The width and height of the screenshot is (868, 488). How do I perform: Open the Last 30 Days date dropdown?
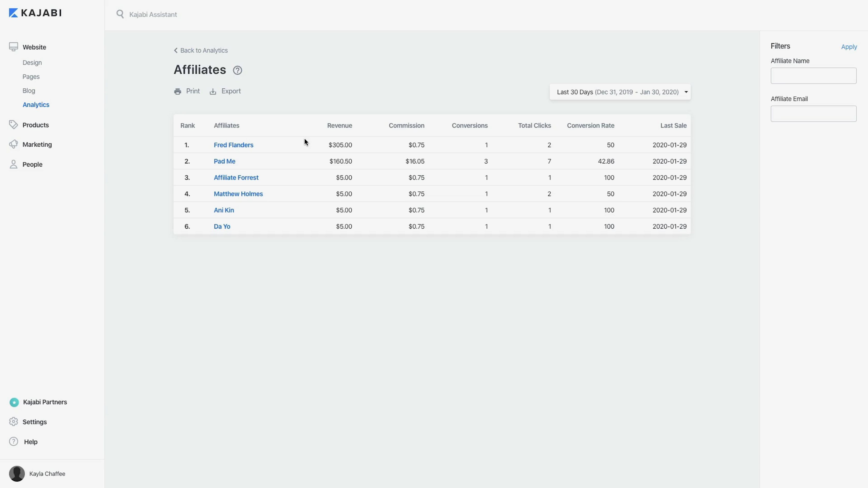(620, 92)
